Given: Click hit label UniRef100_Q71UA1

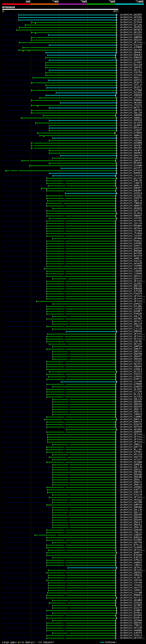Looking at the screenshot, I should point(131,75).
